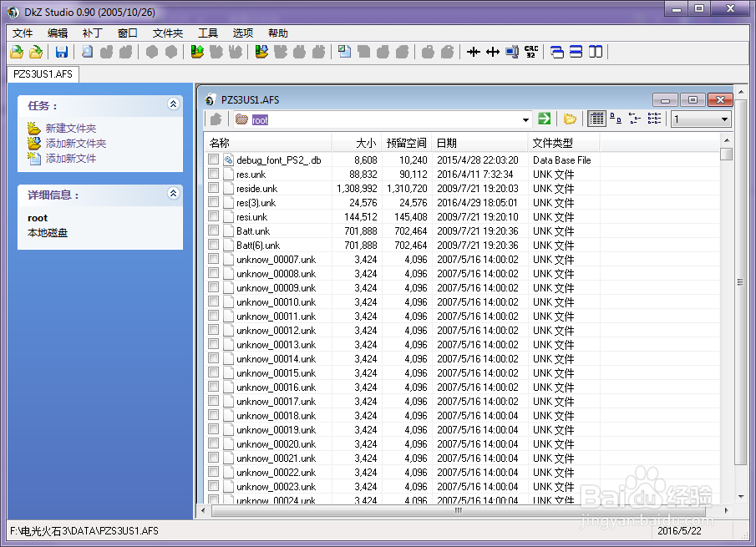
Task: Click the inward arrows shrink icon
Action: 474,52
